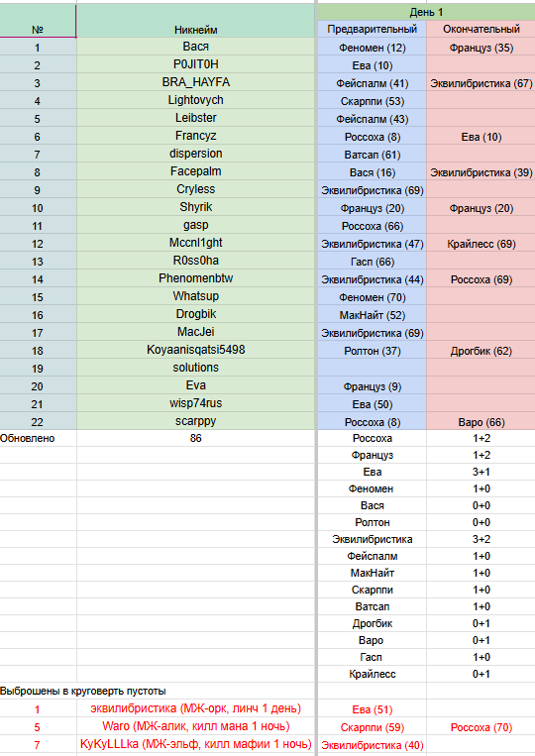Viewport: 535px width, 756px height.
Task: Select the Окончательный column header
Action: (x=481, y=29)
